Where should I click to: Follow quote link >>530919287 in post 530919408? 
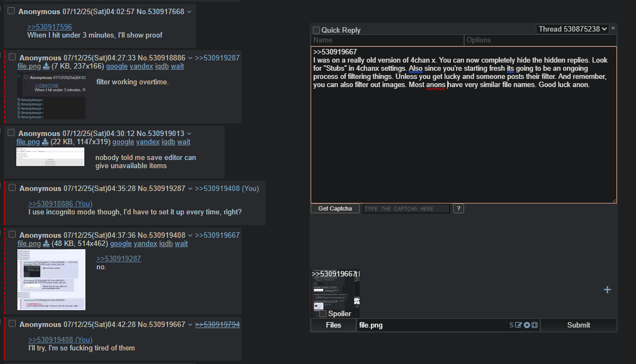pyautogui.click(x=119, y=258)
